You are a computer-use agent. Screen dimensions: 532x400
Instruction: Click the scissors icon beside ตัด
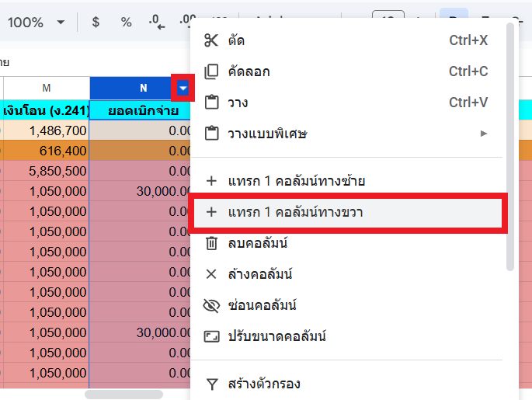tap(211, 40)
